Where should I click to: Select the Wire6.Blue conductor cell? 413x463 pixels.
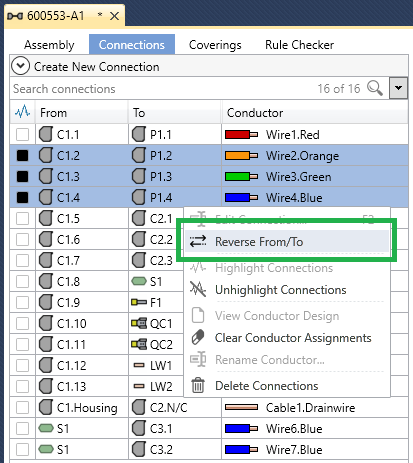315,428
